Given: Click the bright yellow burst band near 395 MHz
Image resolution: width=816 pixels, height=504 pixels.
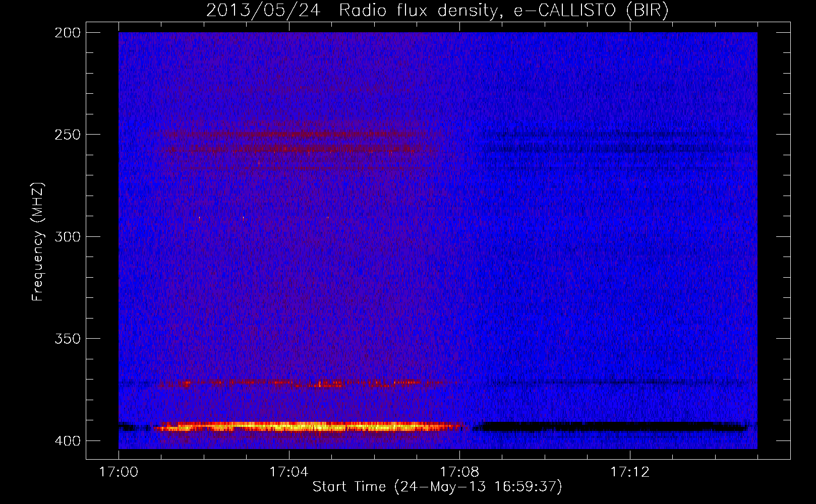Looking at the screenshot, I should 308,427.
